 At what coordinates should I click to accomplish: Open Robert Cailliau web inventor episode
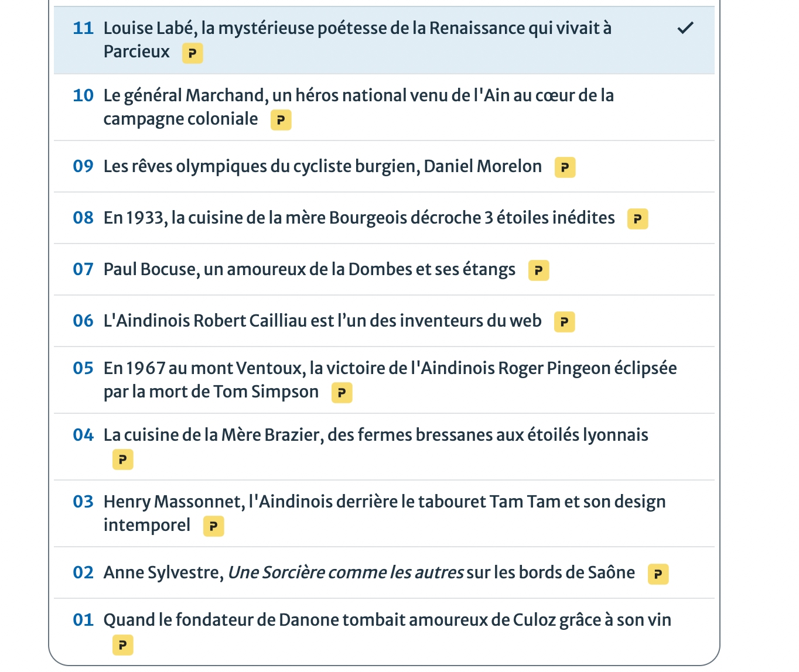click(322, 321)
